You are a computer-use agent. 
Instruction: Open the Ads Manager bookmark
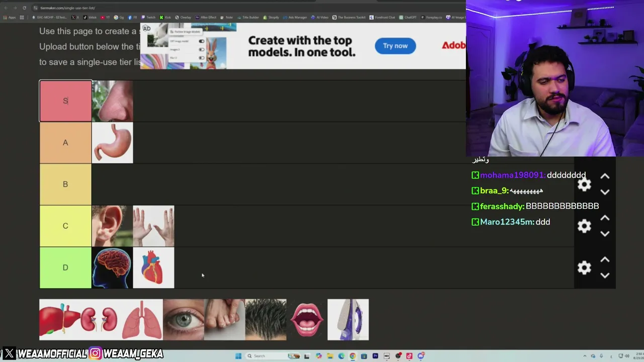coord(295,18)
